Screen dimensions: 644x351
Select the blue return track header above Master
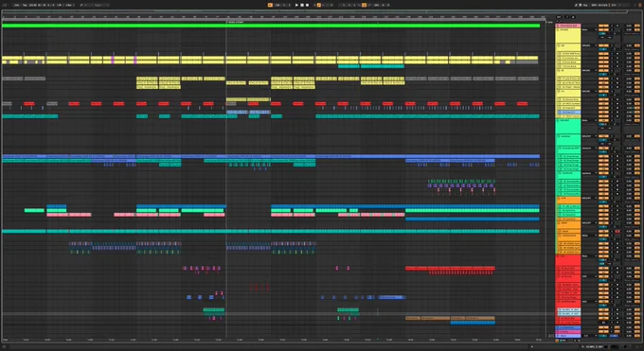[568, 327]
